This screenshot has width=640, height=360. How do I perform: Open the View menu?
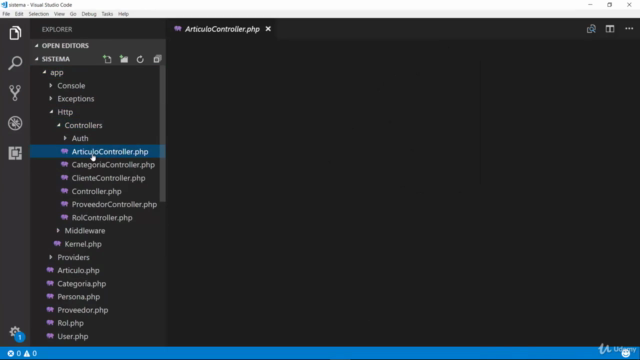point(59,14)
